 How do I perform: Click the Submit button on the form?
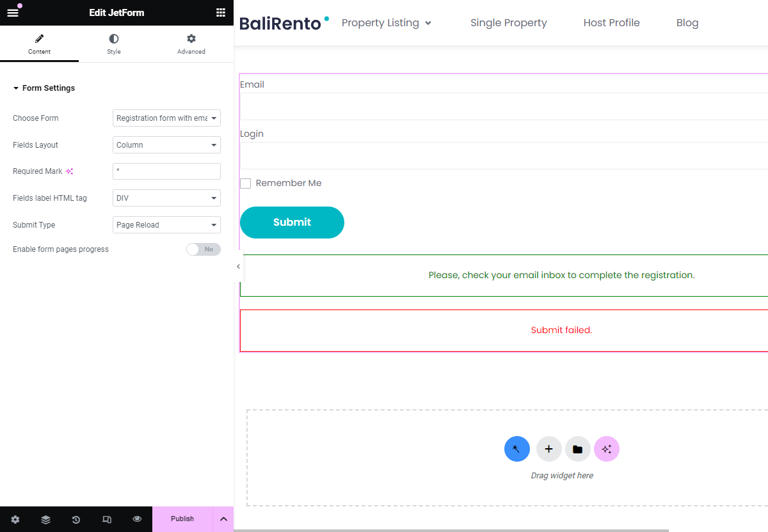tap(292, 222)
